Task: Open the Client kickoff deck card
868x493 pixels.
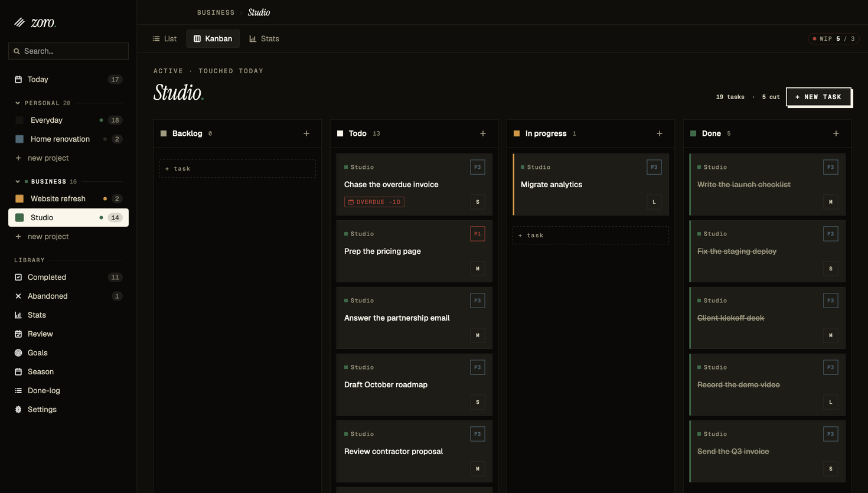Action: click(767, 318)
